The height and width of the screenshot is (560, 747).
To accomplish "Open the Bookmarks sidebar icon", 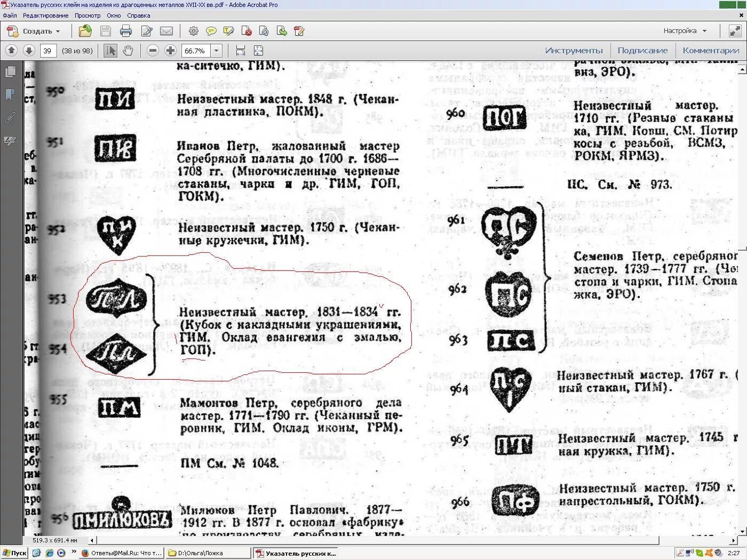I will tap(10, 94).
